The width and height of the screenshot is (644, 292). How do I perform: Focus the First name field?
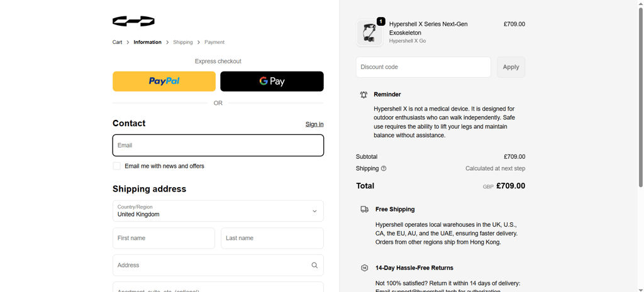[164, 238]
